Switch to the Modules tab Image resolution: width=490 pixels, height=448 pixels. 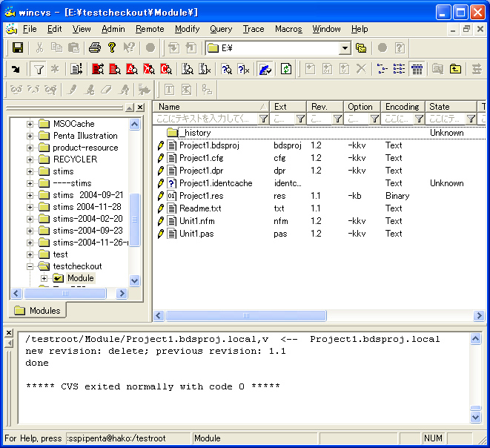(x=38, y=311)
